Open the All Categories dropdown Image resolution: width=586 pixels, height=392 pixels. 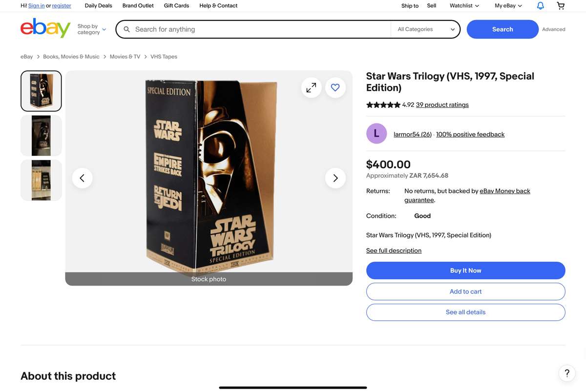coord(425,29)
